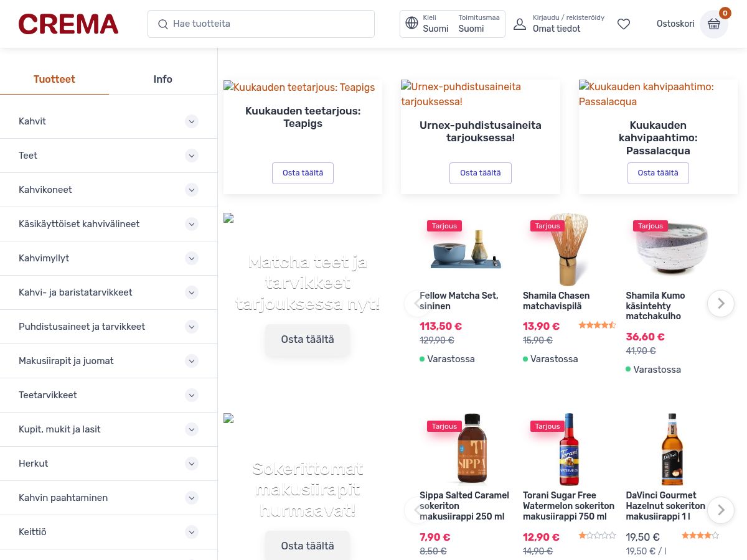Open Omat tiedot account link
Image resolution: width=747 pixels, height=560 pixels.
[557, 29]
